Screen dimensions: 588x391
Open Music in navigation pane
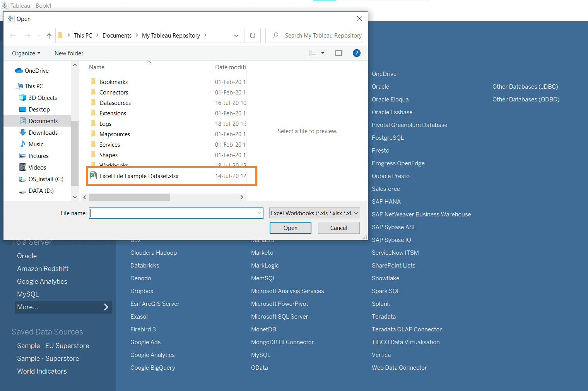coord(31,144)
